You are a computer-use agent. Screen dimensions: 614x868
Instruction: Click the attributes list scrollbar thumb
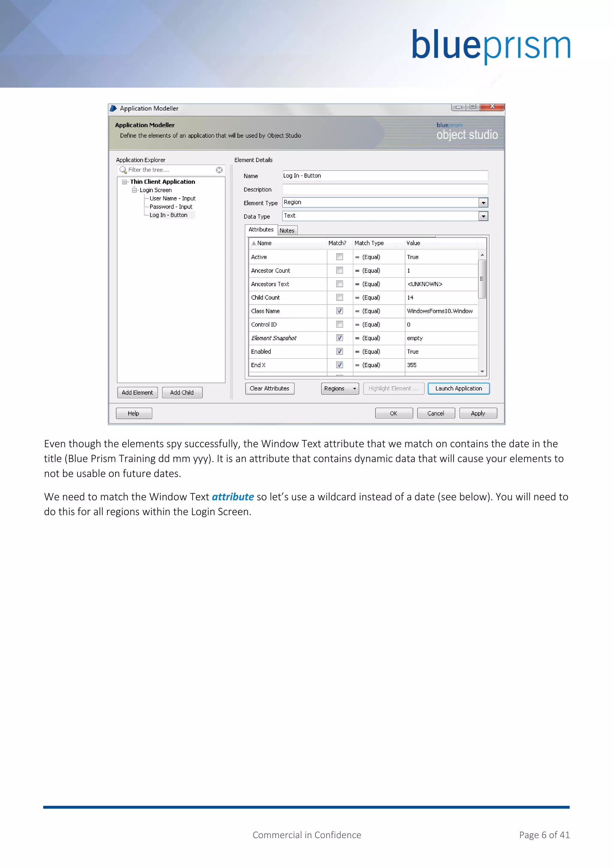click(x=482, y=279)
